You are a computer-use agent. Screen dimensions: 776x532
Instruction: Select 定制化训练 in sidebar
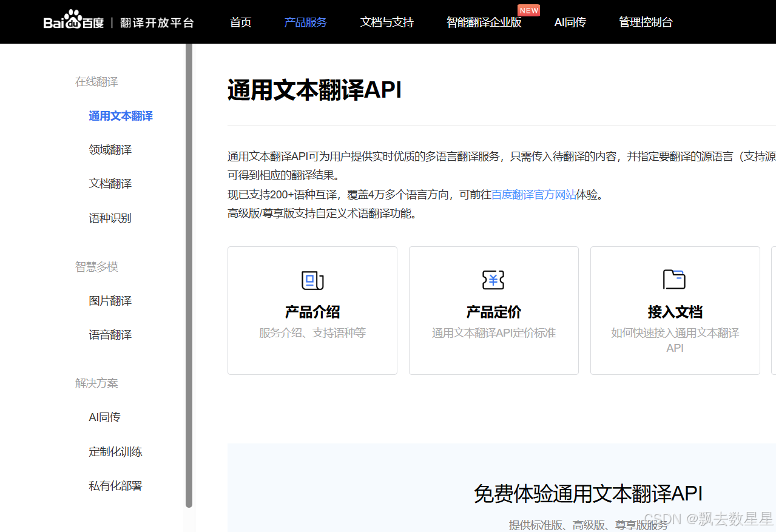[115, 452]
